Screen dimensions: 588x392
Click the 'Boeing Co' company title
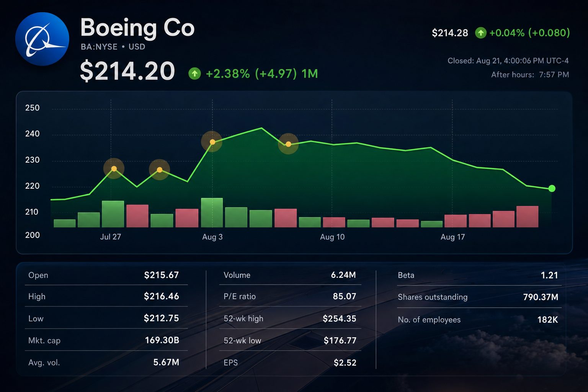137,28
